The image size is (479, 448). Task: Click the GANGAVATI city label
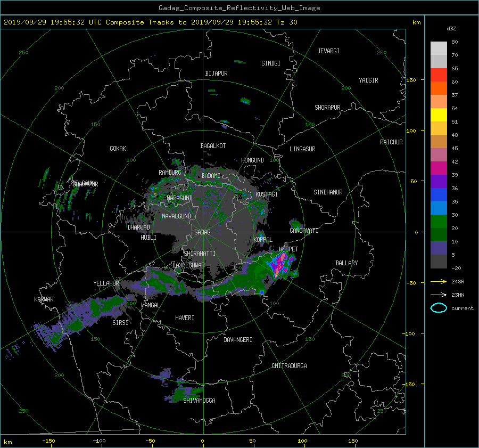[x=304, y=231]
